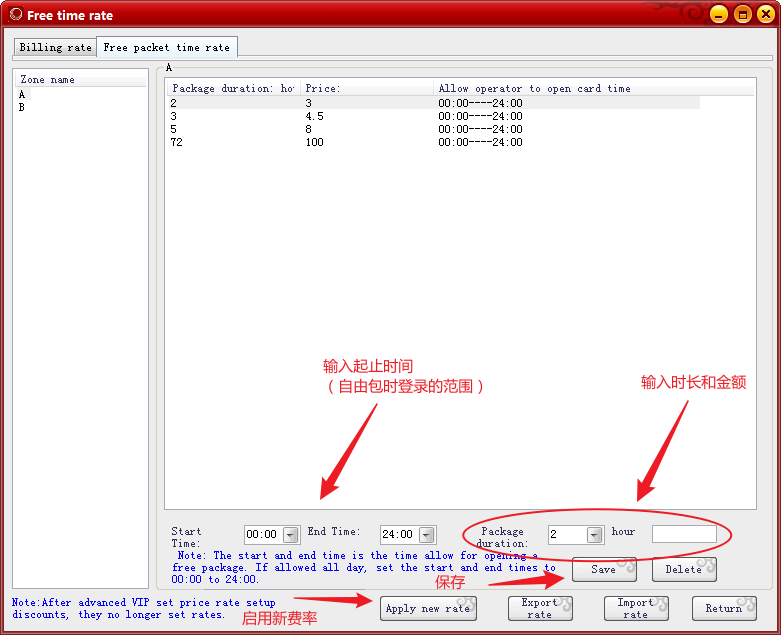
Task: Click the price 4.5 cell
Action: pyautogui.click(x=314, y=116)
